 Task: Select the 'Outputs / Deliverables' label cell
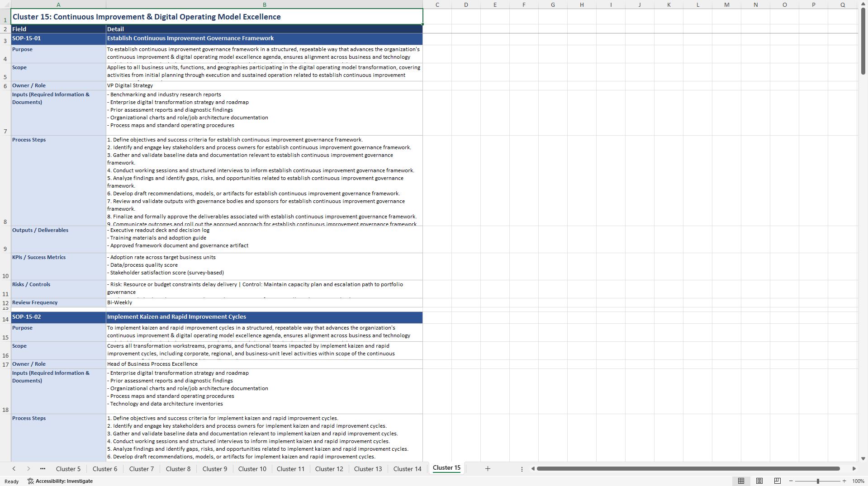[x=58, y=239]
